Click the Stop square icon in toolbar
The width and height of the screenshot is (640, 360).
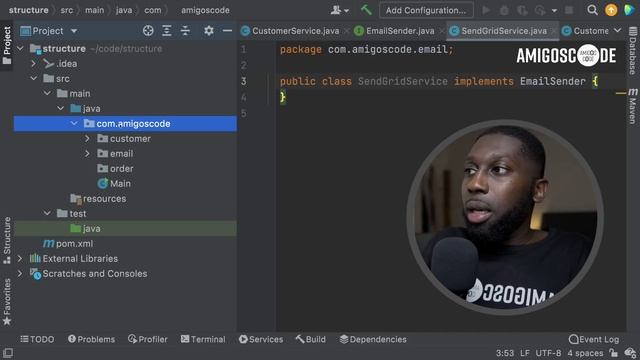(x=569, y=10)
